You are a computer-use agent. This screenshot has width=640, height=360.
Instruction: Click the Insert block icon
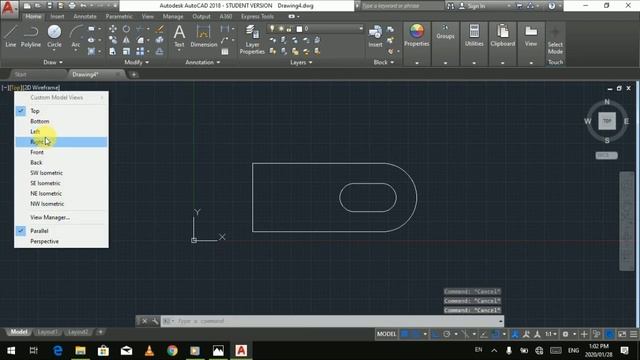point(375,36)
